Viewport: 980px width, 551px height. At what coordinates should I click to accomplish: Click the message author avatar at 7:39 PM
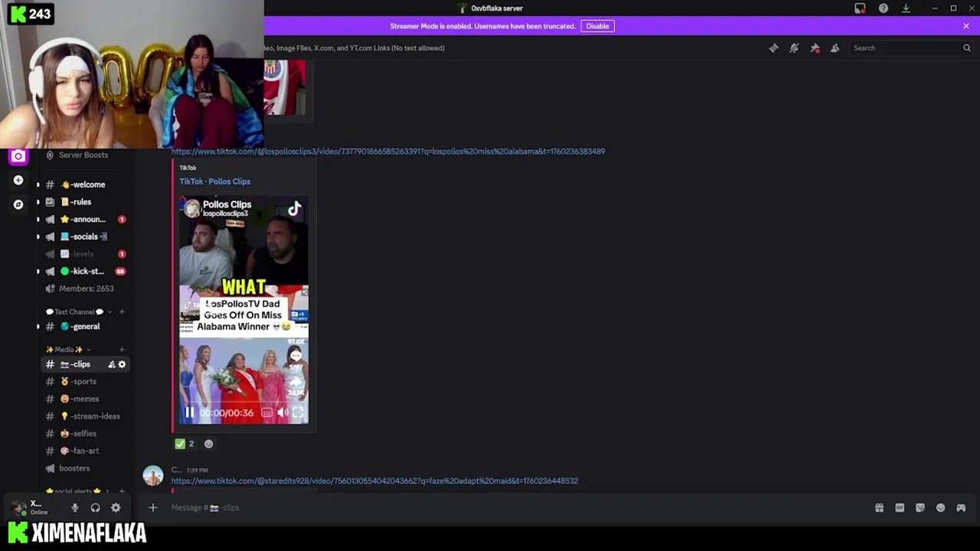point(153,475)
